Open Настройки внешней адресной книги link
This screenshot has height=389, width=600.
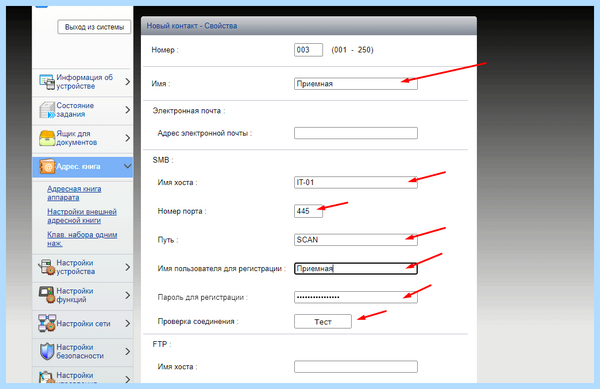point(82,216)
